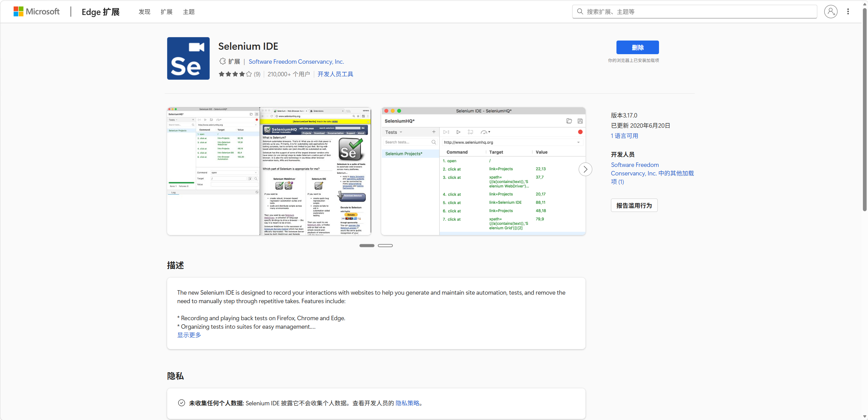Screen dimensions: 868x420
Task: Open the 开发人员工具 category link
Action: (335, 74)
